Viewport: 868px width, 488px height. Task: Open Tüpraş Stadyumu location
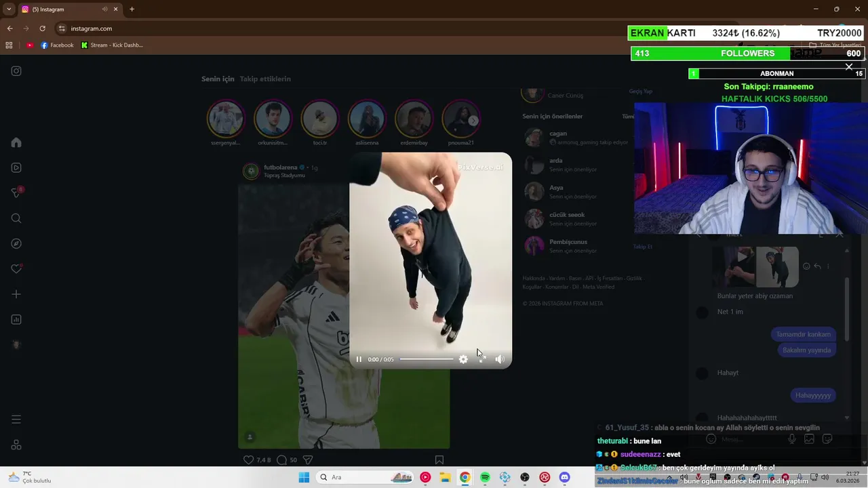[x=284, y=176]
